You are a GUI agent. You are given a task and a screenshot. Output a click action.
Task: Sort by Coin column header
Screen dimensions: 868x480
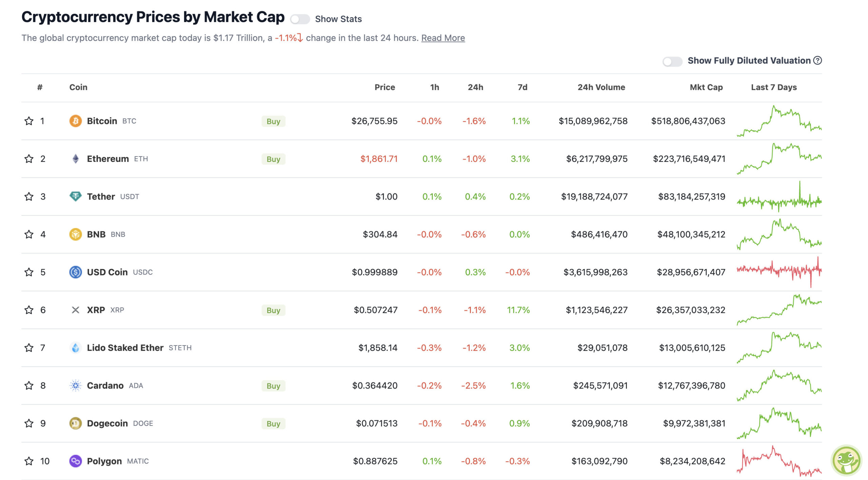78,87
